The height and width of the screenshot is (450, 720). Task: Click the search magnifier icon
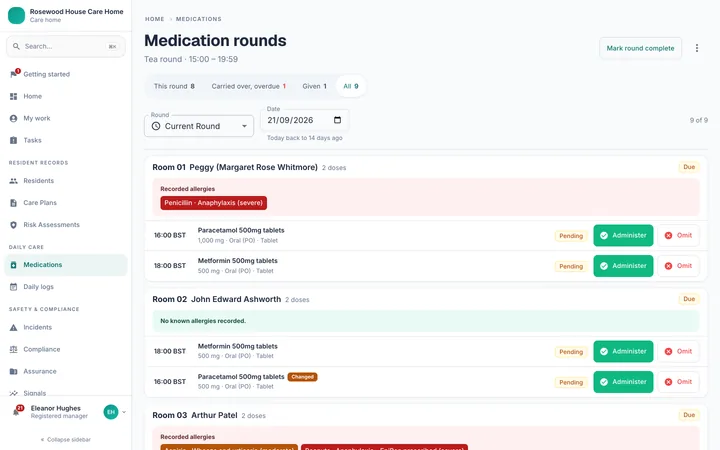coord(16,46)
